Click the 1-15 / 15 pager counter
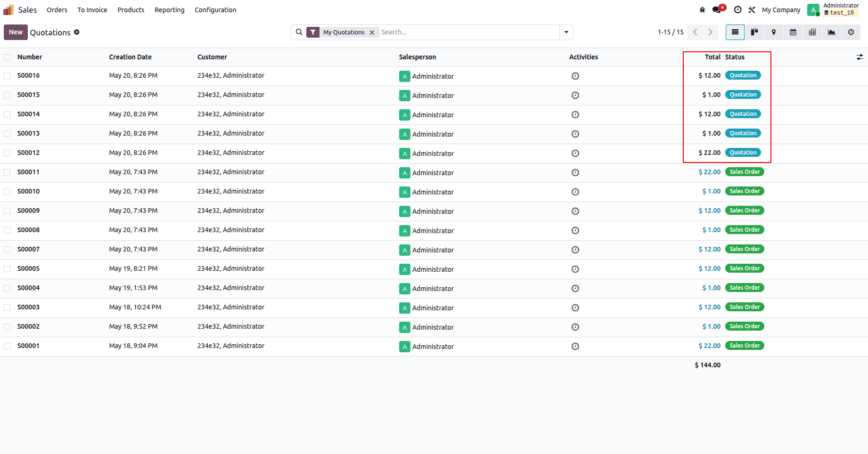Screen dimensions: 868x454 tap(670, 32)
